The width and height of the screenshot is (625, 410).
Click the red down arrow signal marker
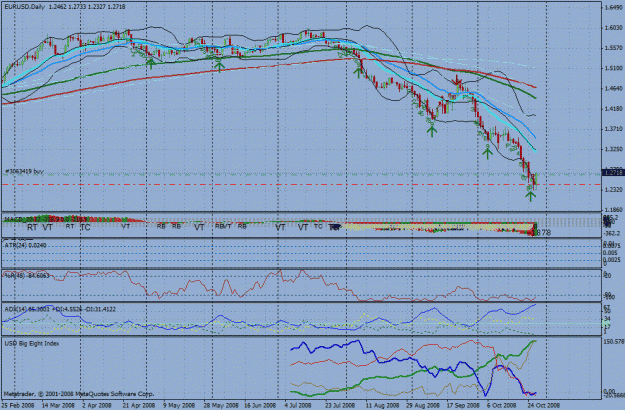pyautogui.click(x=457, y=80)
